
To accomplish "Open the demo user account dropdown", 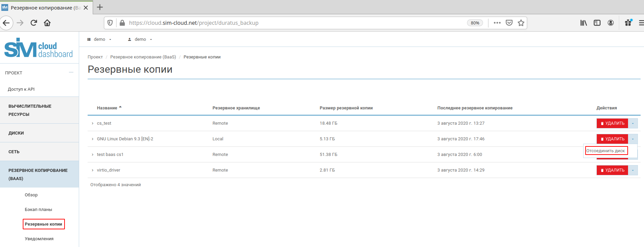I will click(140, 39).
